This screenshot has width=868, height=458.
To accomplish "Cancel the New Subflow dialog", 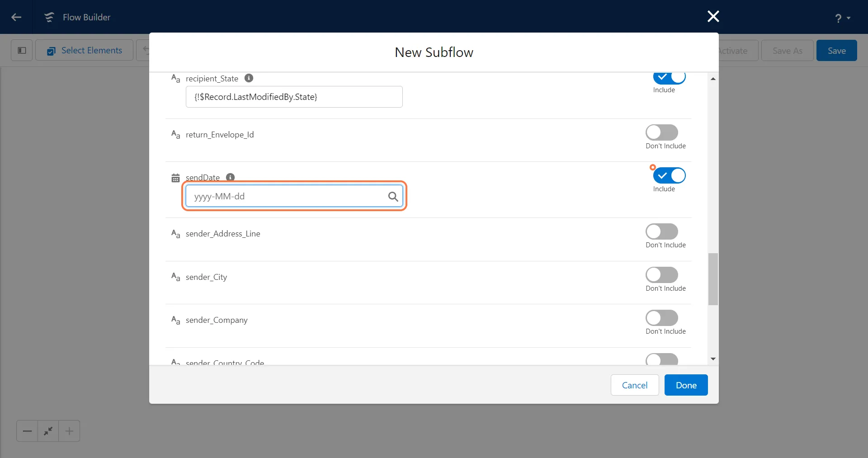I will click(x=634, y=385).
